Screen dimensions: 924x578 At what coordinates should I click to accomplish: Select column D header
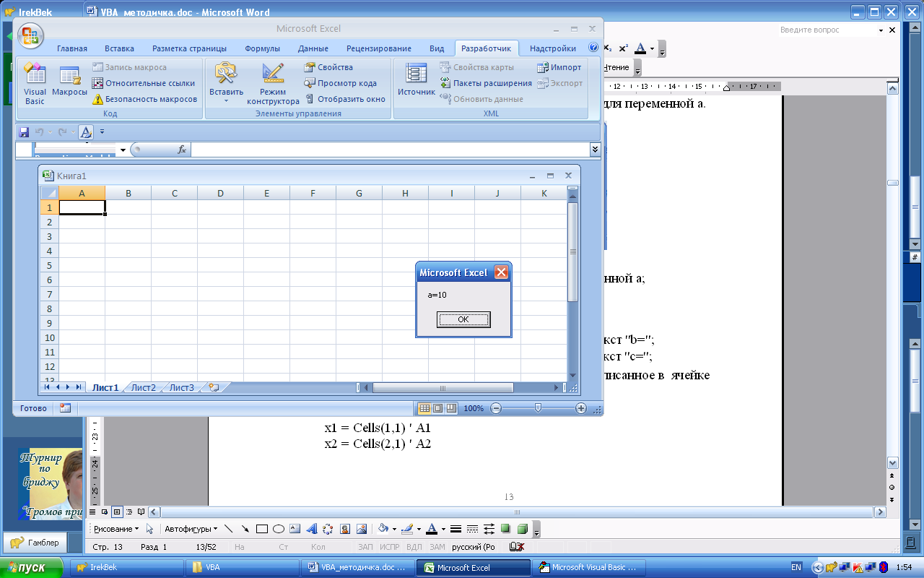(x=220, y=193)
